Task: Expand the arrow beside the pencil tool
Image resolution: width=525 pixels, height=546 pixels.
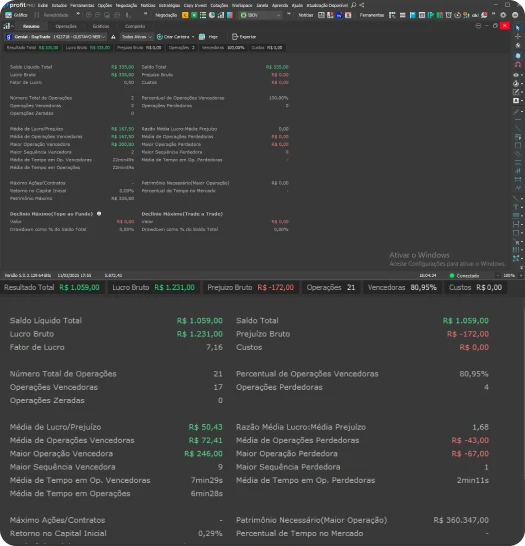Action: [x=522, y=111]
